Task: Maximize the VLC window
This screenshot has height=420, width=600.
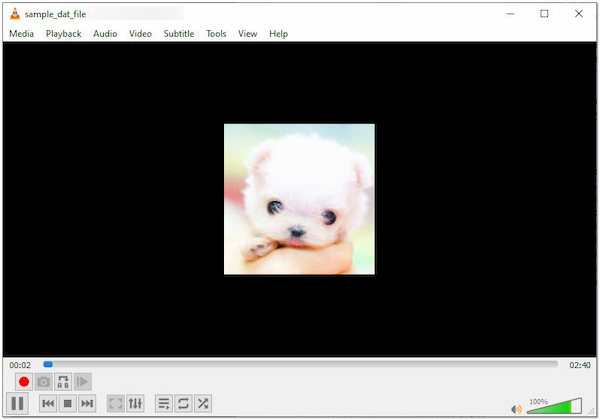Action: (x=544, y=14)
